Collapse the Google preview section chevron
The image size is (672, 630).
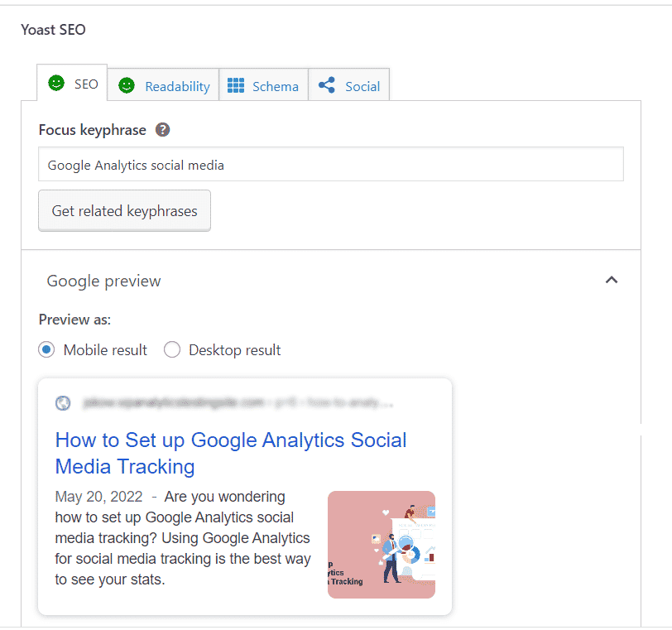point(612,281)
